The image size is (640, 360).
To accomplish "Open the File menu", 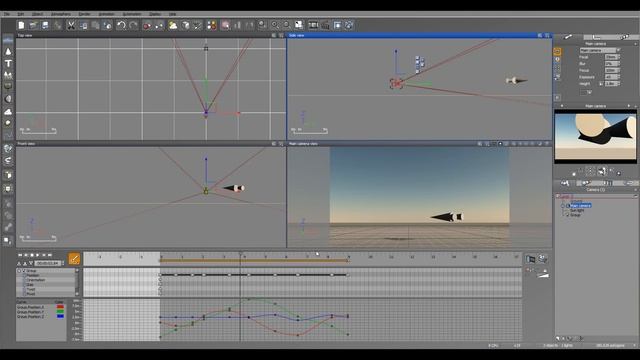I will (x=7, y=14).
